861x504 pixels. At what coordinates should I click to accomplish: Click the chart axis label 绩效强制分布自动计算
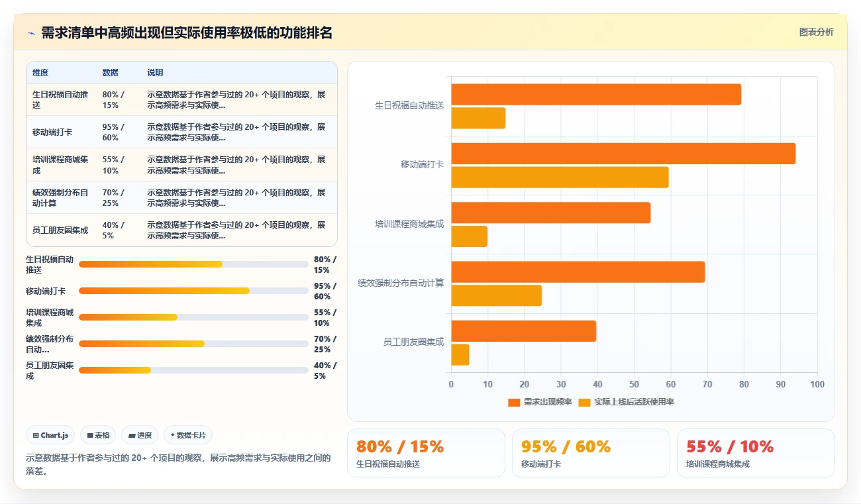click(x=401, y=283)
